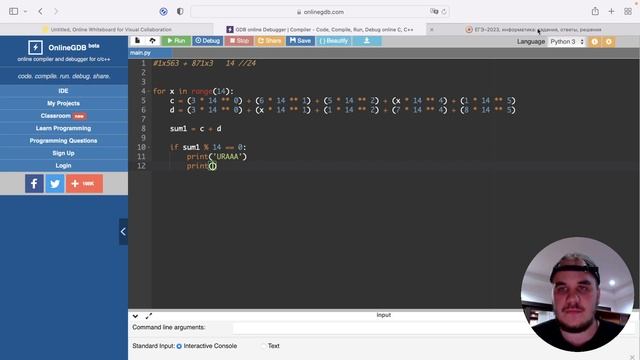Start debugging with the Debug button
This screenshot has width=640, height=360.
[207, 41]
